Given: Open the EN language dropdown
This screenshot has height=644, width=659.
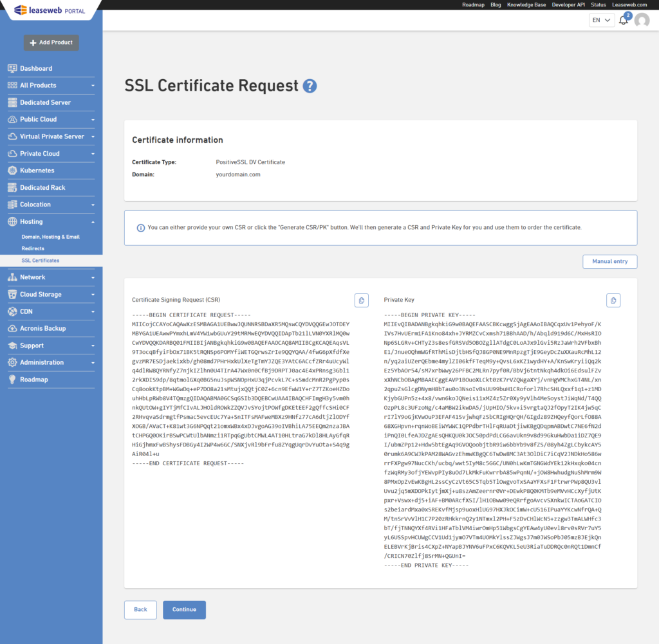Looking at the screenshot, I should point(601,20).
